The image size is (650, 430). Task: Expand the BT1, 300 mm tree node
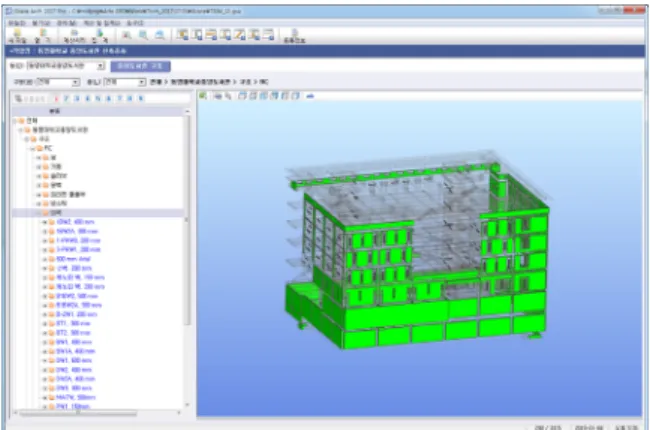click(44, 323)
